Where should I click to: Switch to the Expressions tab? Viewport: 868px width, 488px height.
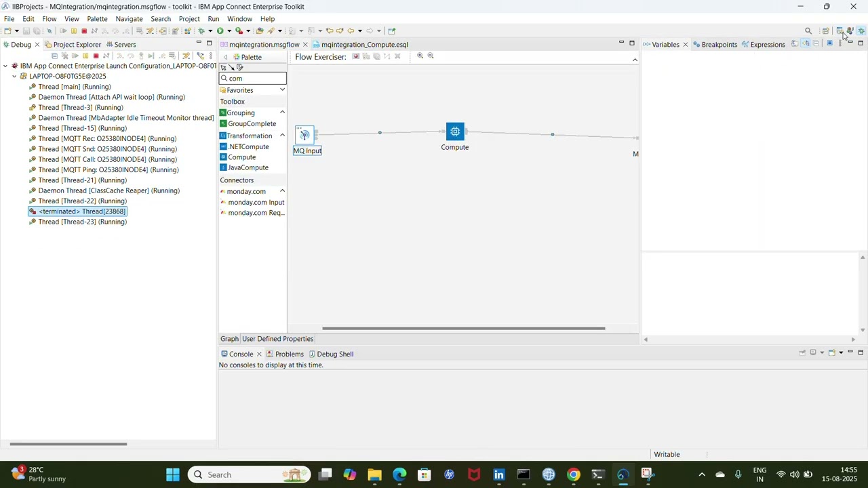click(763, 45)
